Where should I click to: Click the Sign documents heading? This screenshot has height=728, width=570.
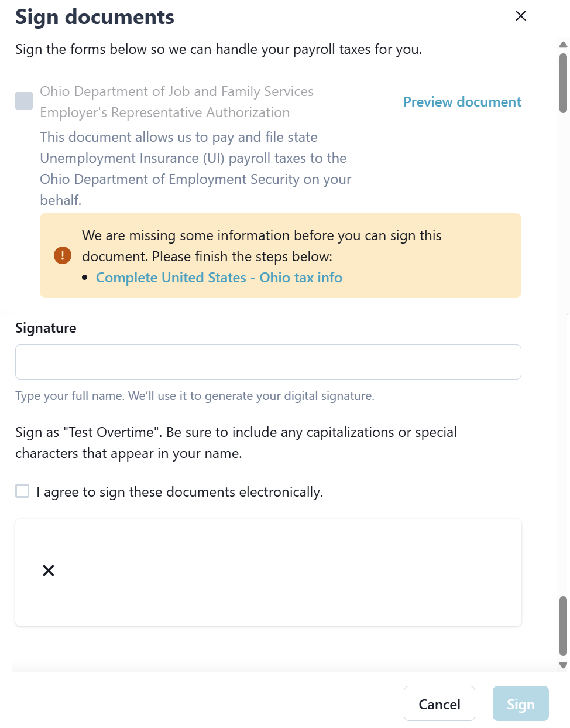95,17
